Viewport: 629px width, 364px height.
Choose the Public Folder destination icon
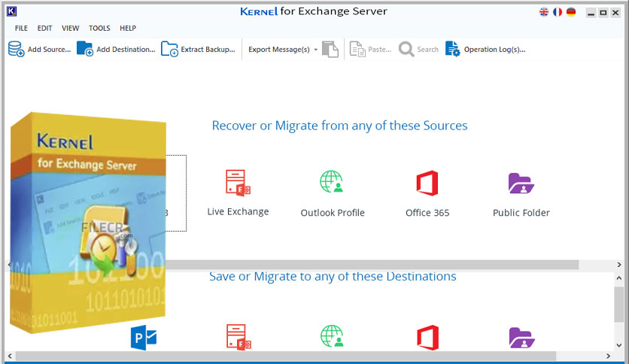[522, 338]
